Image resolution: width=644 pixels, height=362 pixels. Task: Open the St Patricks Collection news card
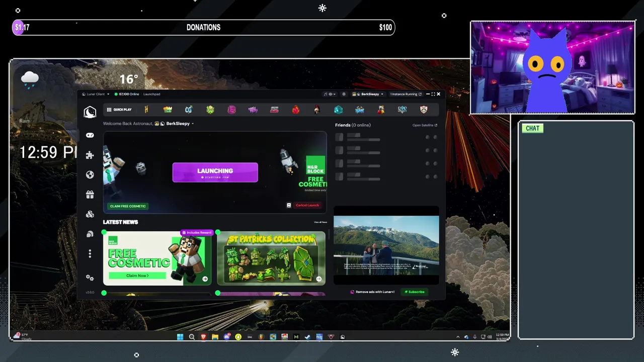click(271, 258)
